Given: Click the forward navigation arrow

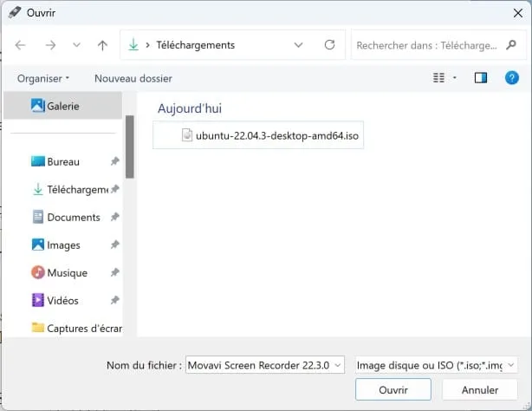Looking at the screenshot, I should pyautogui.click(x=50, y=45).
